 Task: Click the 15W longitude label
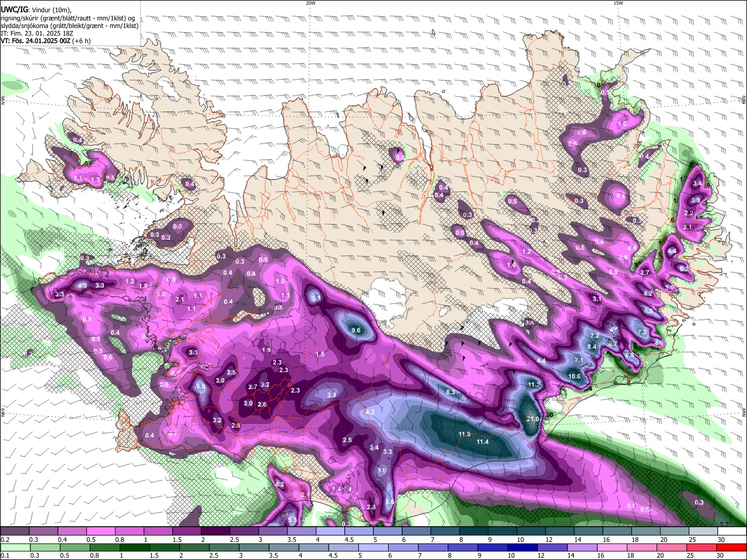pos(618,3)
